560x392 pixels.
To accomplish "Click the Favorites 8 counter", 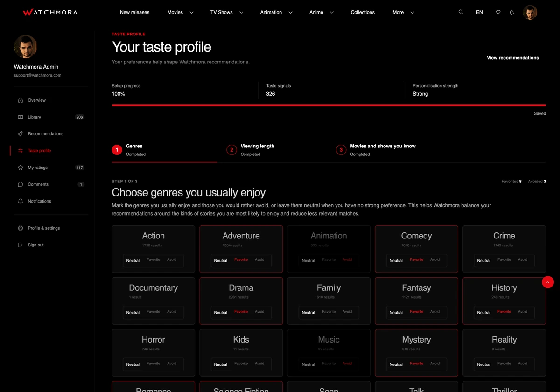I will (x=511, y=182).
